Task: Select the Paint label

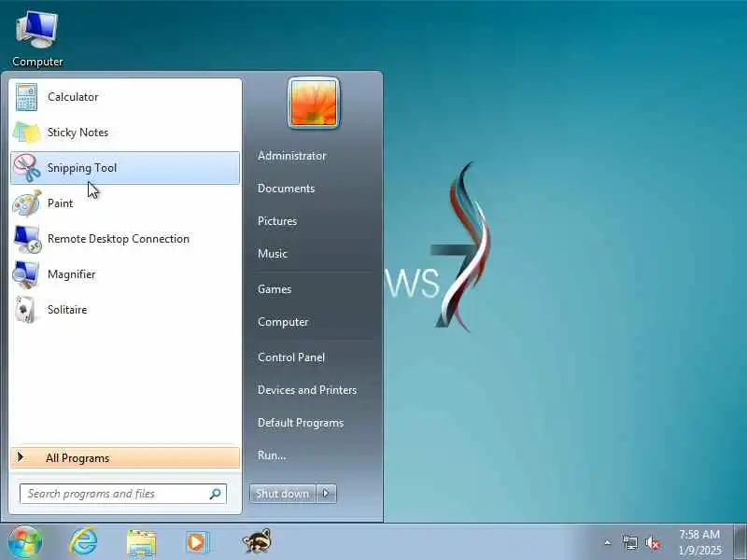Action: point(60,203)
